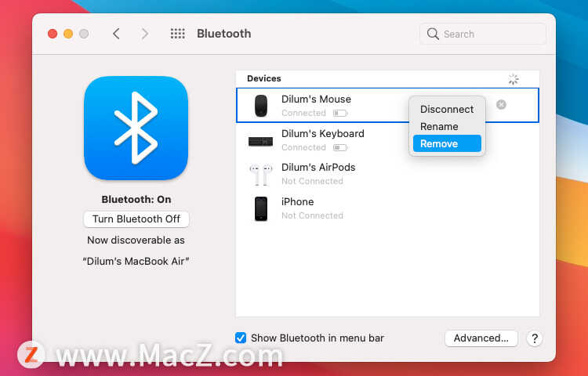Select the iPhone device row
The image size is (588, 376).
point(387,208)
